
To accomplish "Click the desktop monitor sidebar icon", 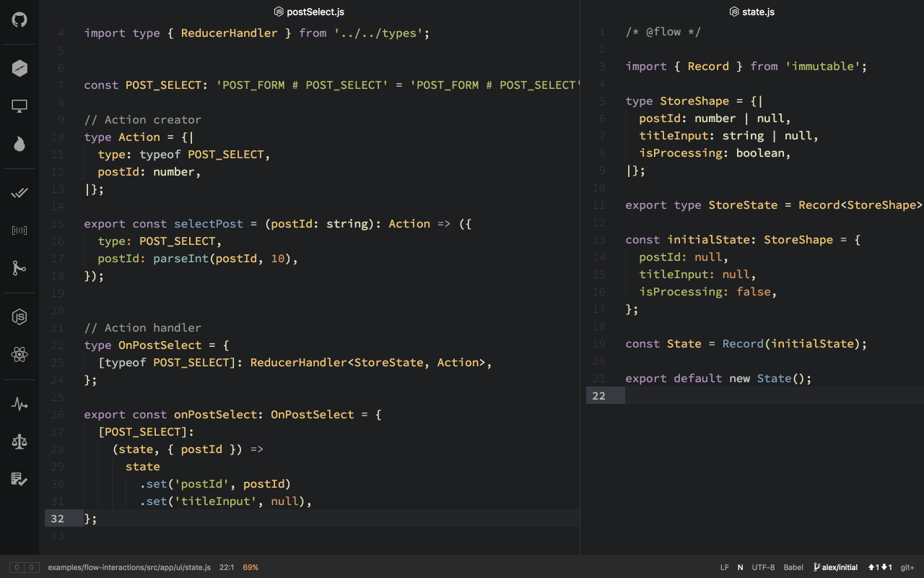I will pyautogui.click(x=19, y=106).
